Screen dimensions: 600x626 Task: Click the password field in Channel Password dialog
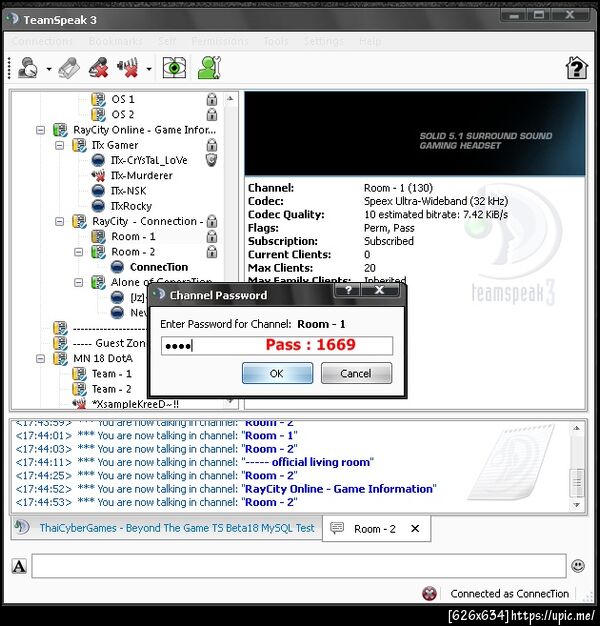coord(277,346)
